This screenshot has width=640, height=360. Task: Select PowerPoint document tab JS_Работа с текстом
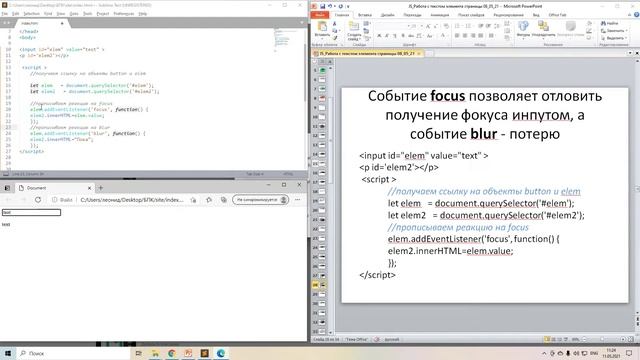pyautogui.click(x=366, y=53)
